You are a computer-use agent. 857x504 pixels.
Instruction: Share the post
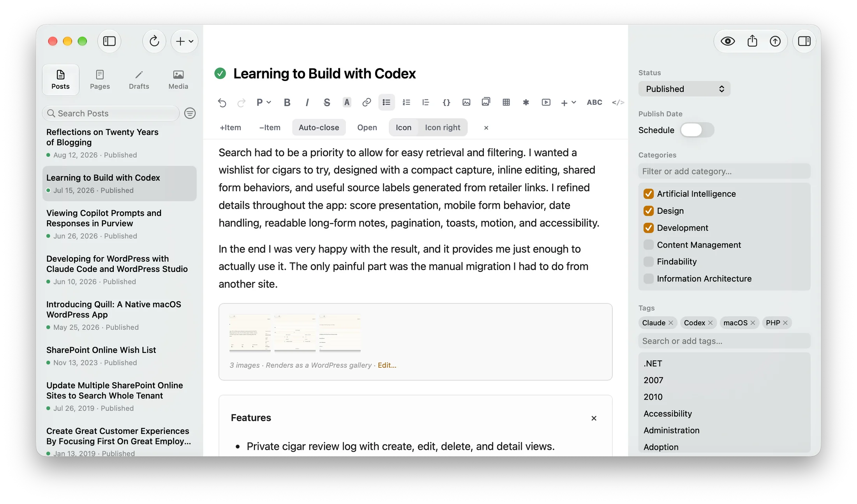click(752, 41)
